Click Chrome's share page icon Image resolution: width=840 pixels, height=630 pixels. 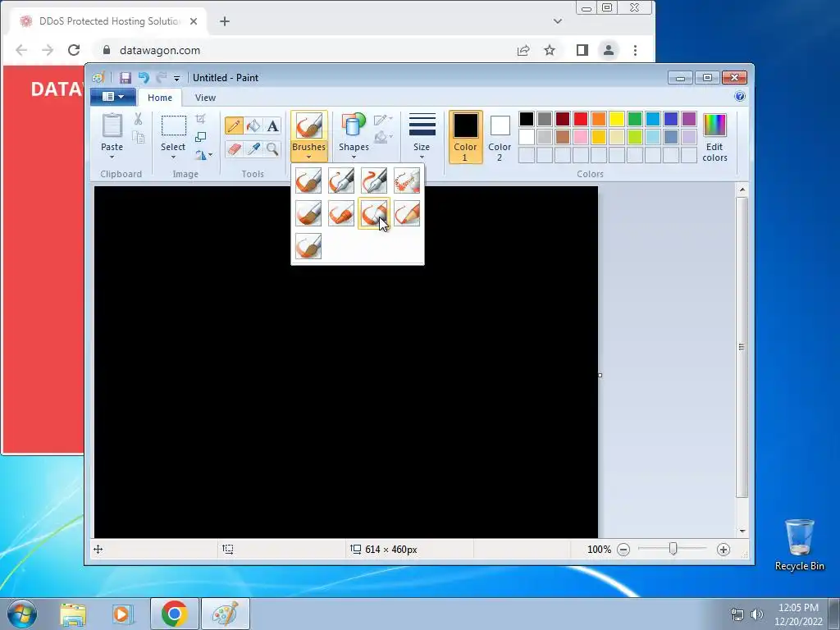pyautogui.click(x=523, y=50)
